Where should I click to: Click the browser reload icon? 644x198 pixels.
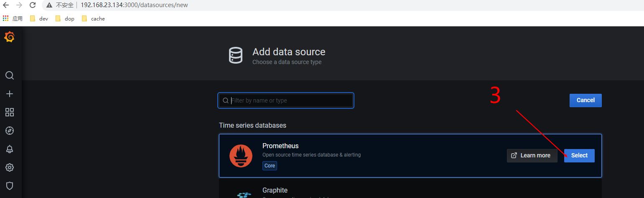pyautogui.click(x=33, y=5)
